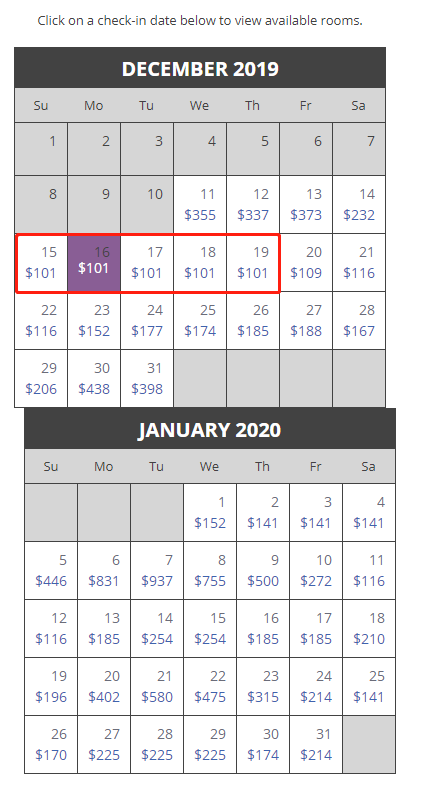Choose January 31 priced $214

[316, 745]
